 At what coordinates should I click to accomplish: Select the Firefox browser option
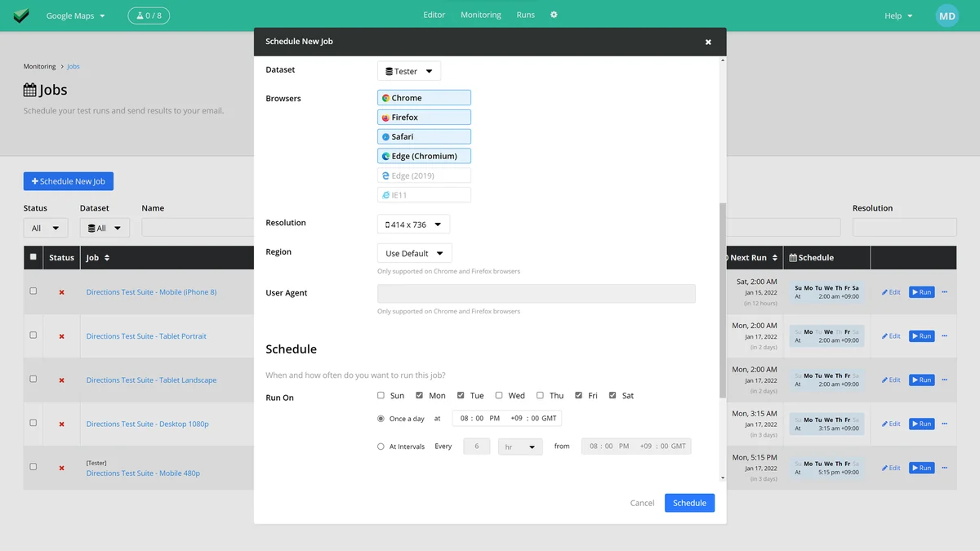(424, 118)
